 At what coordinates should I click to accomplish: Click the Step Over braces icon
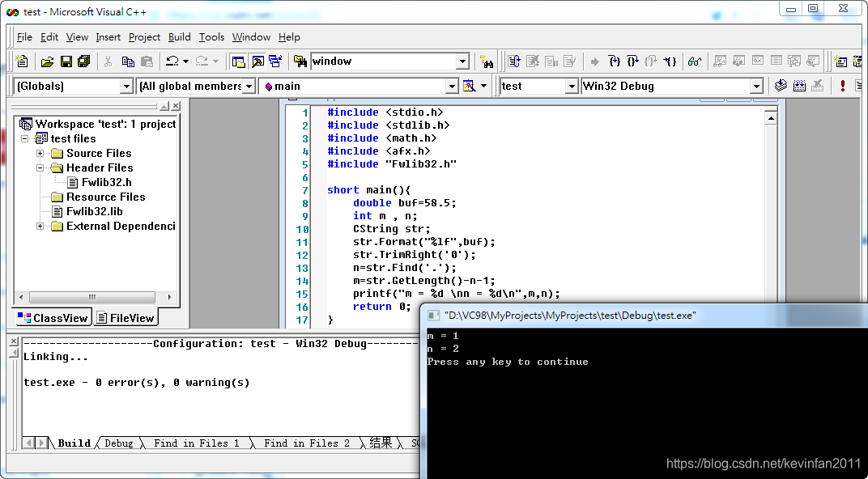(x=632, y=61)
